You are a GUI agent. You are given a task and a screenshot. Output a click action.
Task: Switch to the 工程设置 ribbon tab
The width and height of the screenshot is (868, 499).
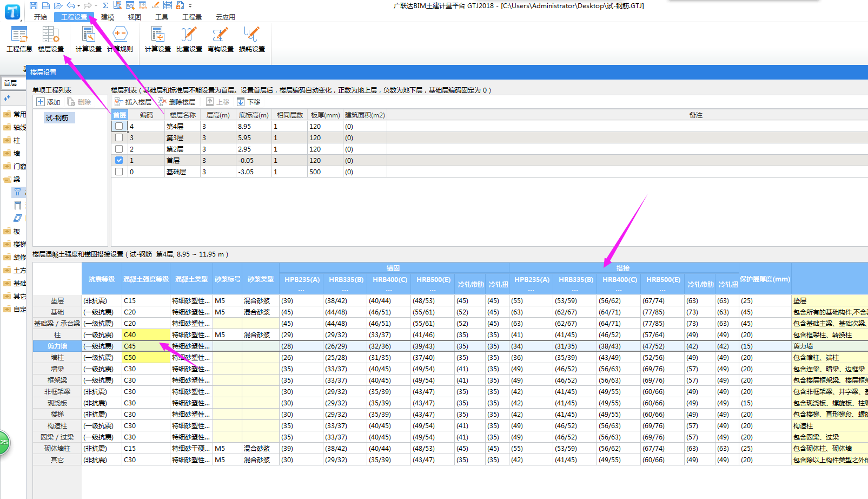point(74,17)
